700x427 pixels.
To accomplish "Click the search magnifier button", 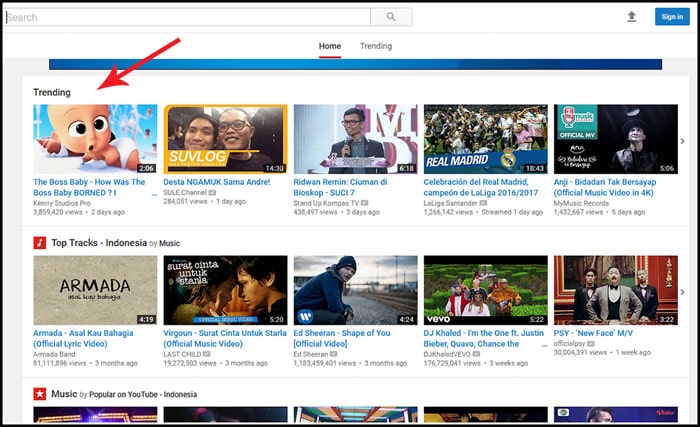I will point(391,17).
